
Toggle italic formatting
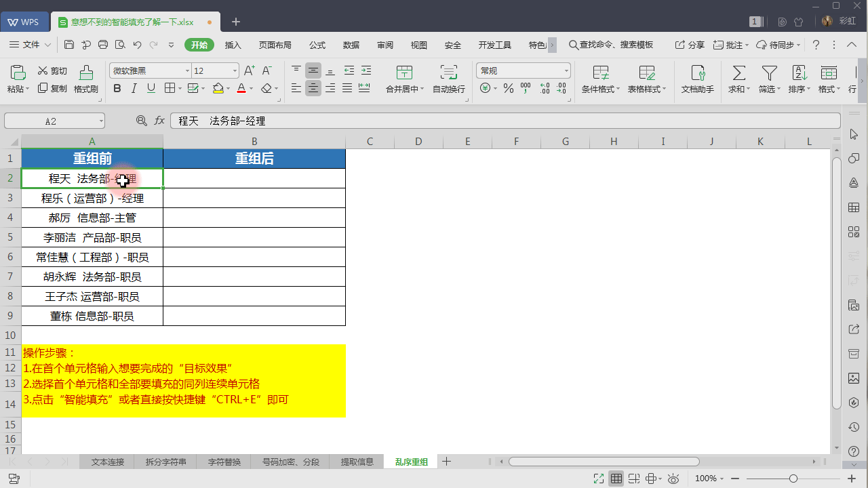[x=134, y=89]
